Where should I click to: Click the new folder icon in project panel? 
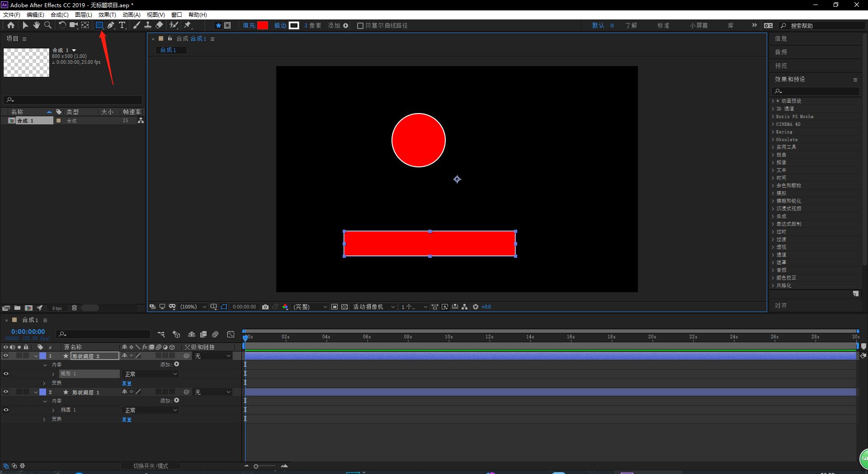pyautogui.click(x=17, y=308)
